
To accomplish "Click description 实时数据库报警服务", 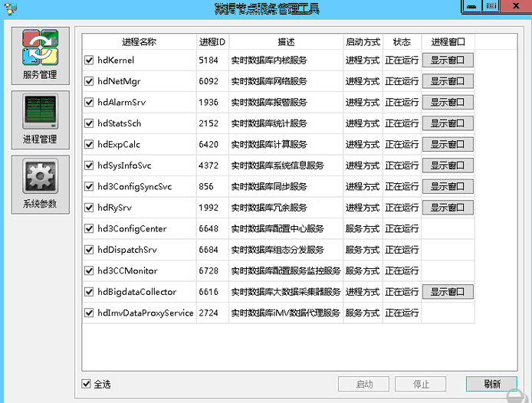I will (x=269, y=102).
